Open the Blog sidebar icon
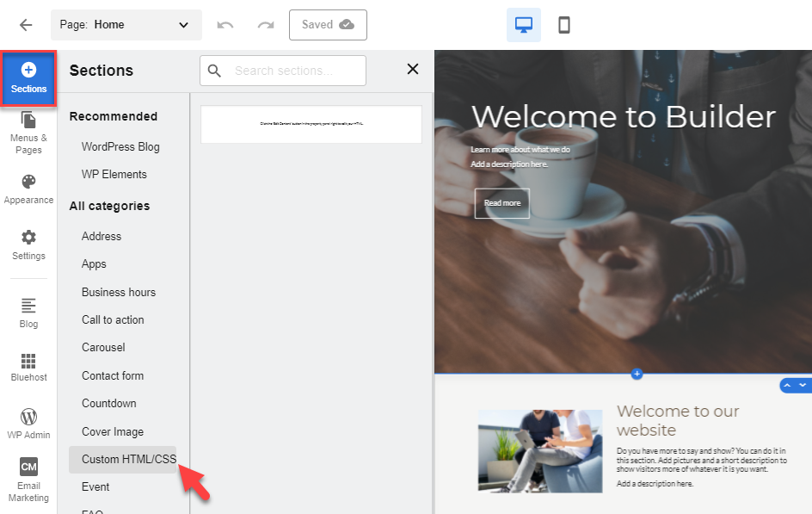This screenshot has width=812, height=514. tap(28, 313)
